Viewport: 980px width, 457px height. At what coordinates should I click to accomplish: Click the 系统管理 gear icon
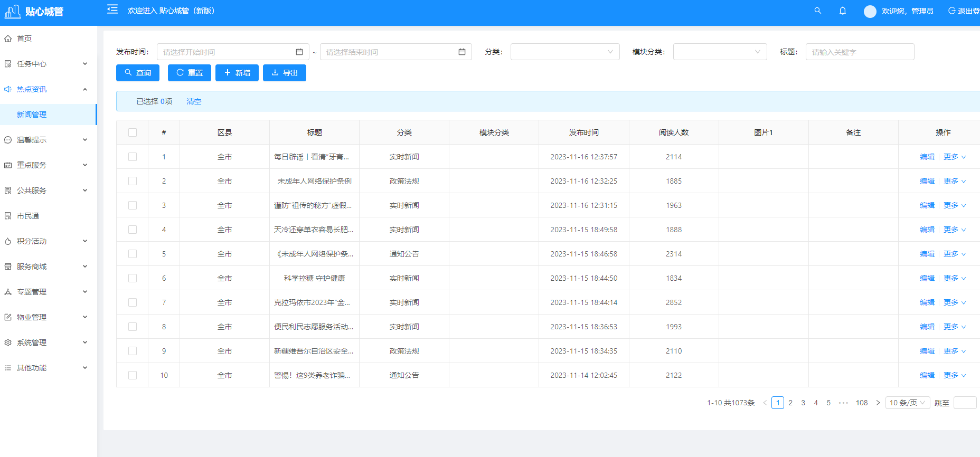[x=8, y=342]
